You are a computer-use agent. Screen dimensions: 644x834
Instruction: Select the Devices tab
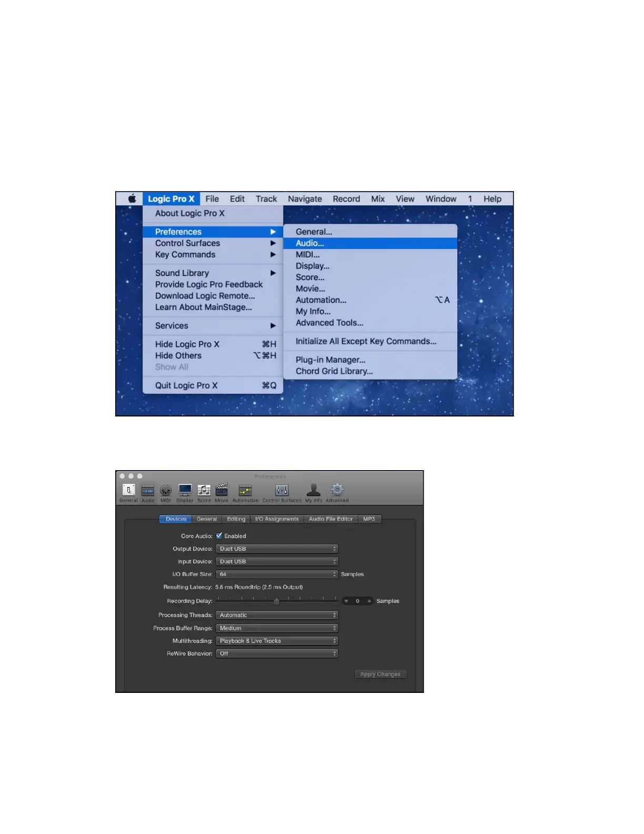(x=176, y=519)
